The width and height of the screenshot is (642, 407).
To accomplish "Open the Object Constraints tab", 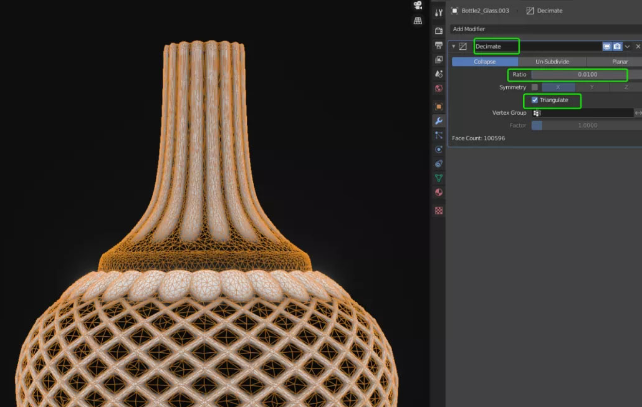I will (x=439, y=164).
